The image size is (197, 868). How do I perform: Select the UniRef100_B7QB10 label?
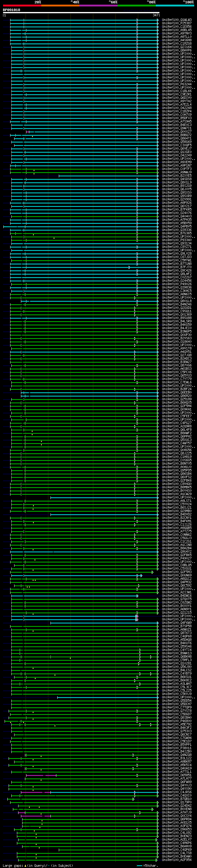click(177, 799)
